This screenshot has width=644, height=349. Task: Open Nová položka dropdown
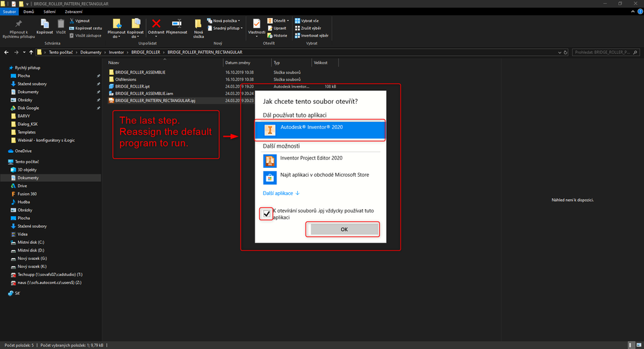point(224,21)
